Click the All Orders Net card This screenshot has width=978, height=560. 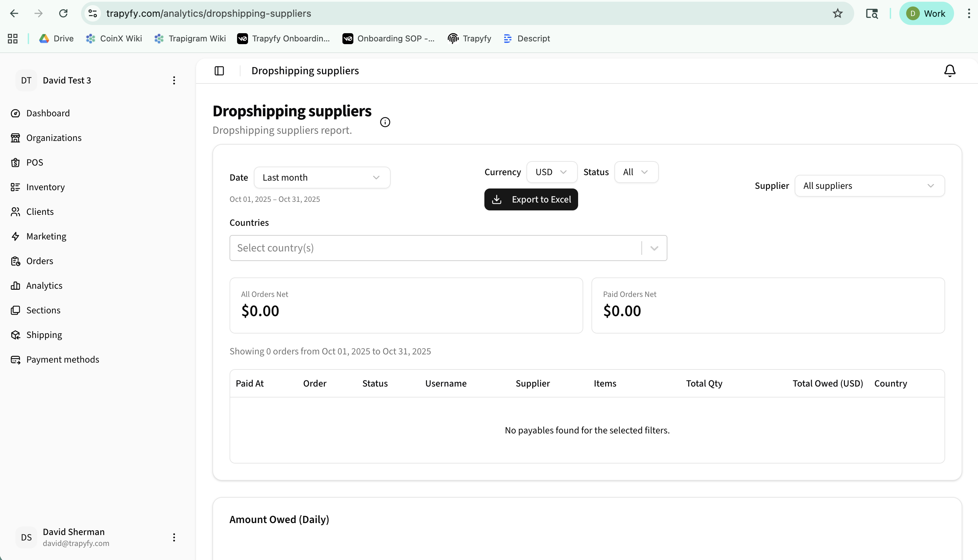coord(406,305)
